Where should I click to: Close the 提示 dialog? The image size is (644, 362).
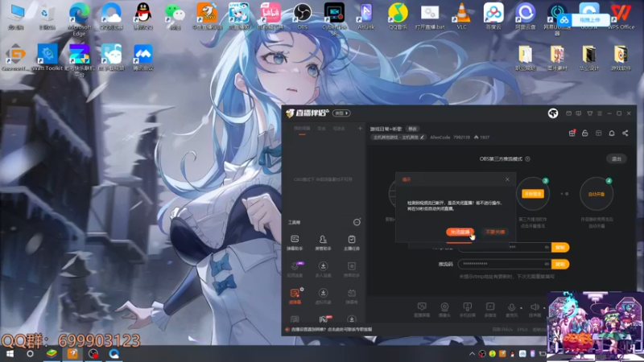coord(507,179)
